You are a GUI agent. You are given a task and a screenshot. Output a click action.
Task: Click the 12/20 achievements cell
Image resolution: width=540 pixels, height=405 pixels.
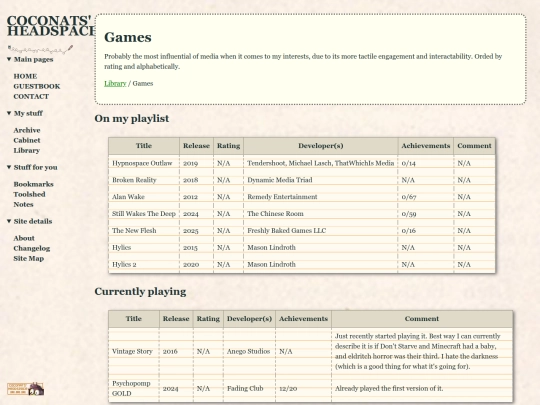pyautogui.click(x=303, y=388)
